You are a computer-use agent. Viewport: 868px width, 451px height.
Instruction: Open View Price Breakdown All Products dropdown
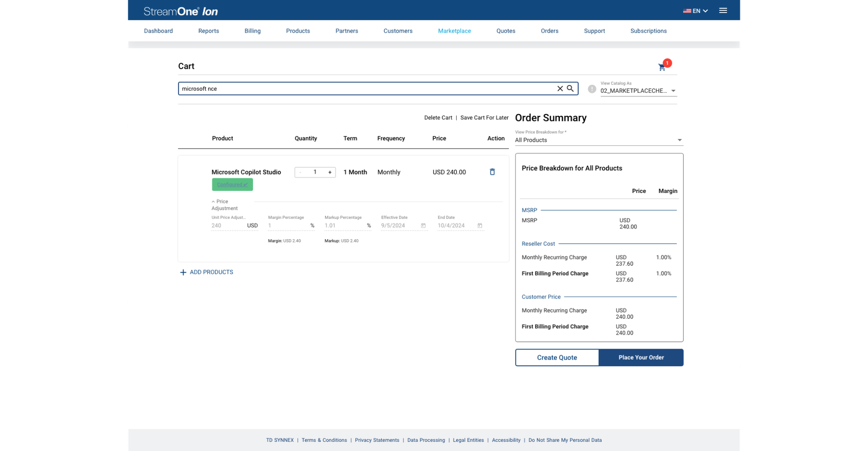click(598, 140)
